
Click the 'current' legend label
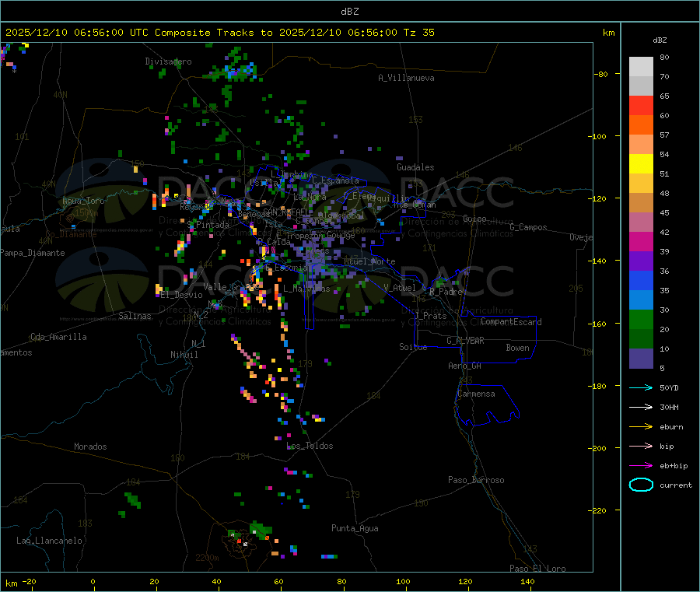676,485
